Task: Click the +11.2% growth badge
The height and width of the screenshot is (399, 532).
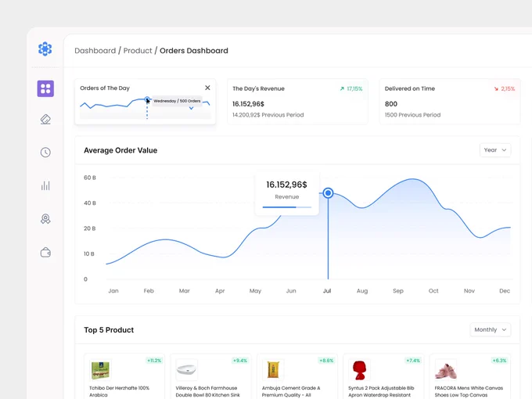Action: (x=154, y=361)
